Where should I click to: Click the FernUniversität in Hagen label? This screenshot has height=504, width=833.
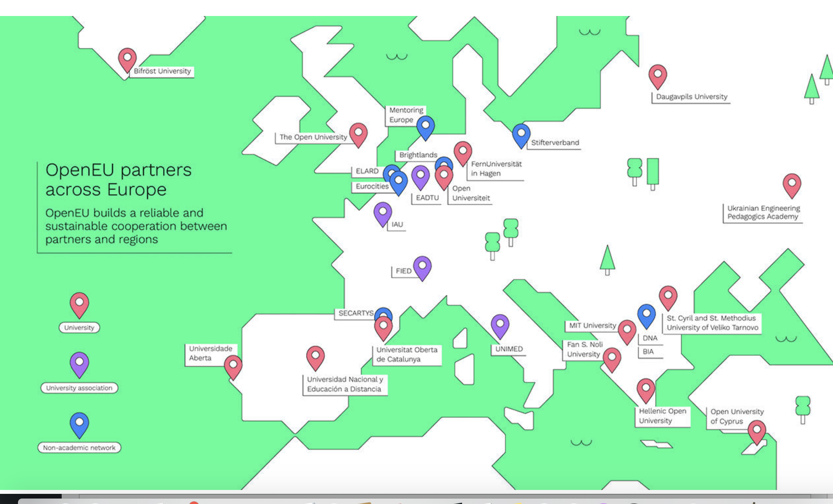[x=496, y=169]
